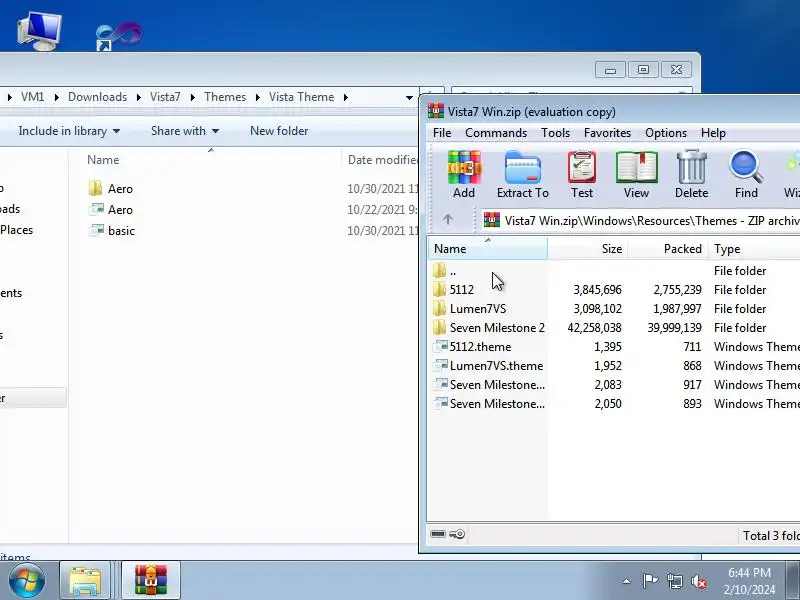Viewport: 800px width, 600px height.
Task: Open the Explorer address bar history dropdown
Action: click(x=409, y=97)
